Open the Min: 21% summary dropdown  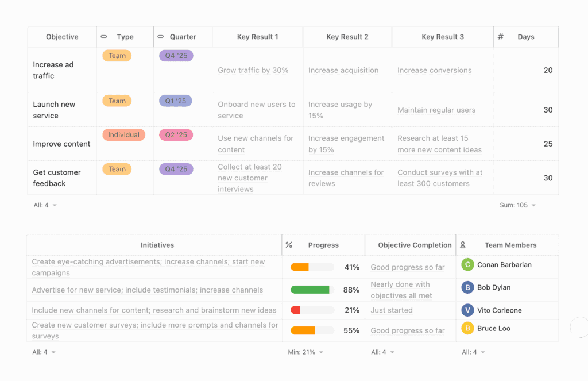click(305, 352)
